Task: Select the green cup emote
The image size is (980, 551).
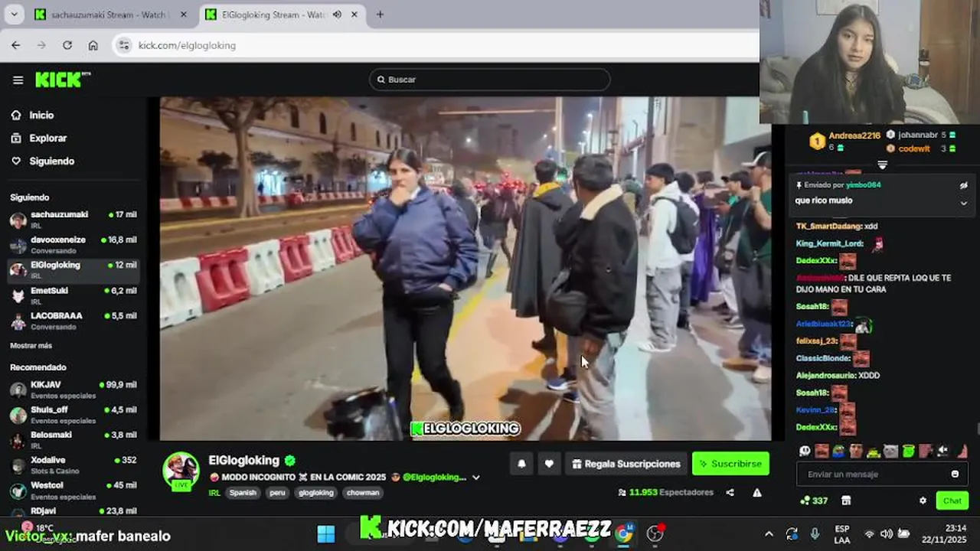Action: [x=909, y=451]
